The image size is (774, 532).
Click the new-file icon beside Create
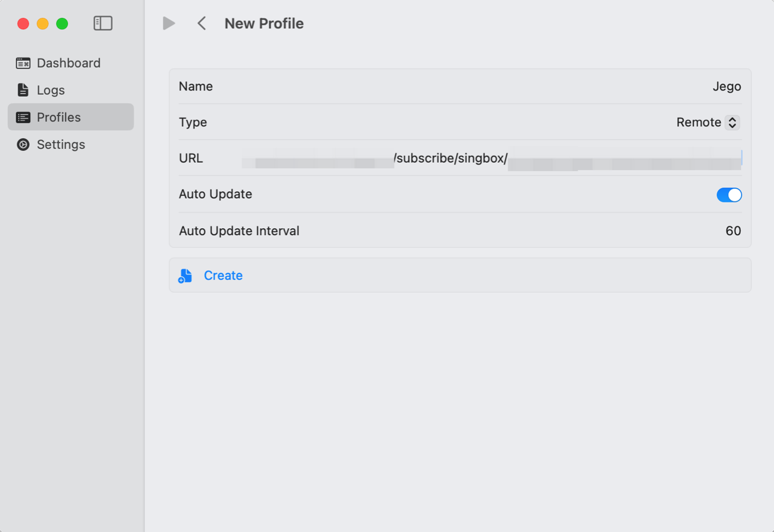[185, 276]
